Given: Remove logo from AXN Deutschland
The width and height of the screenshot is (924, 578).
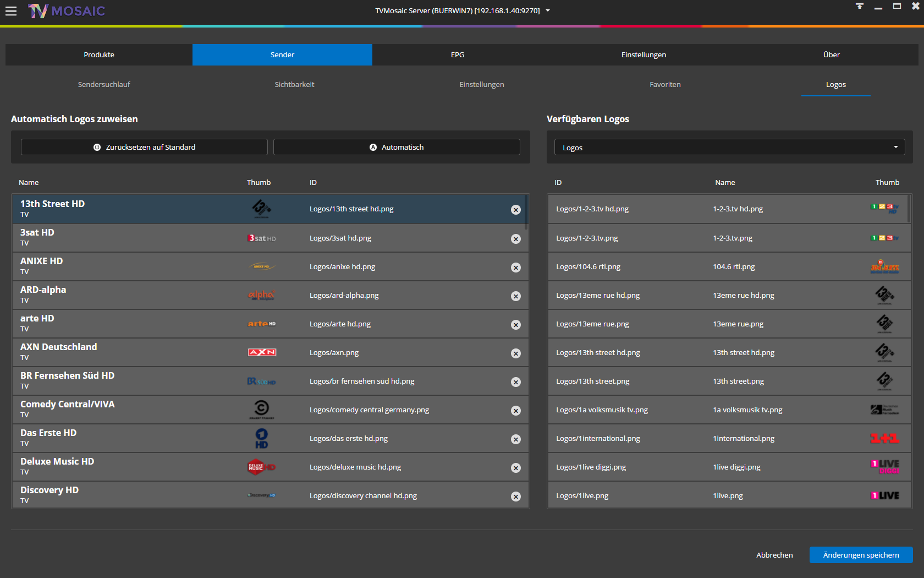Looking at the screenshot, I should tap(516, 353).
